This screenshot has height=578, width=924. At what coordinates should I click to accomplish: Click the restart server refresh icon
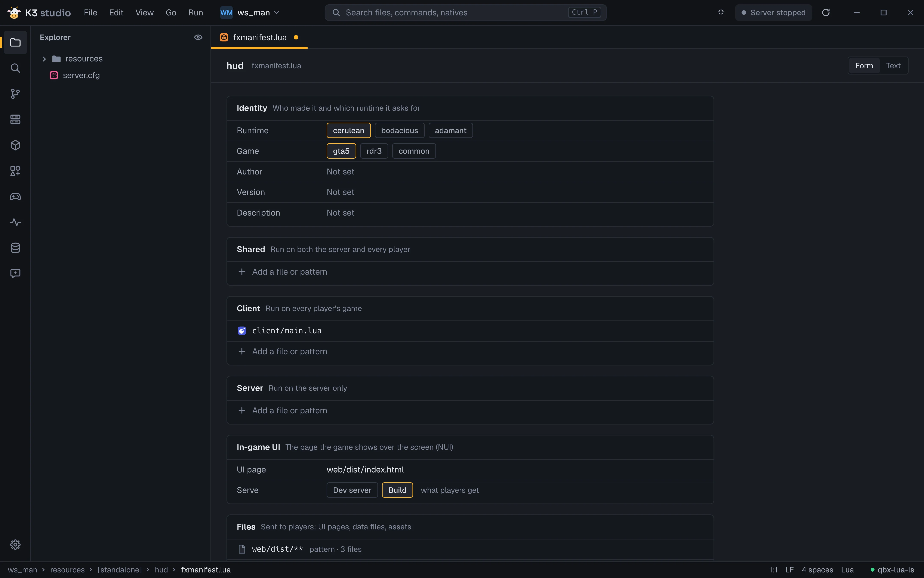pyautogui.click(x=826, y=13)
